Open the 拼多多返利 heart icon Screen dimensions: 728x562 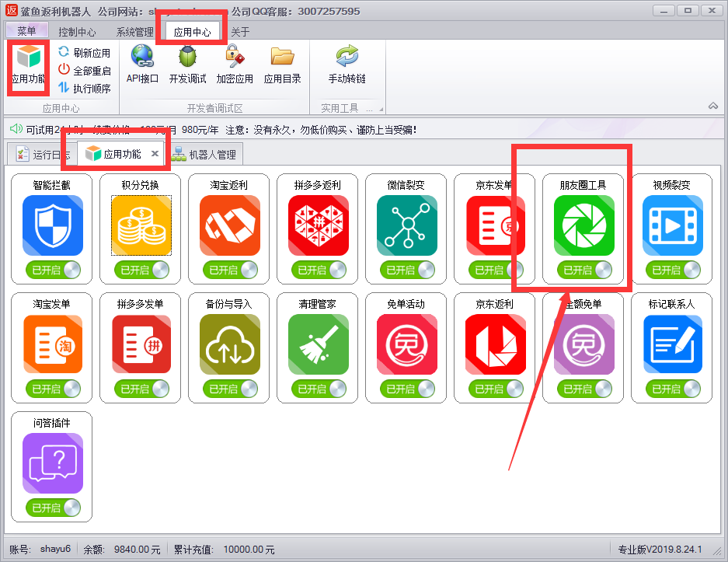[x=319, y=225]
